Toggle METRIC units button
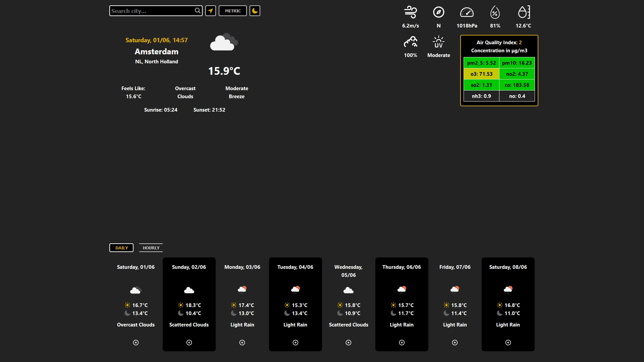The height and width of the screenshot is (362, 644). 233,11
